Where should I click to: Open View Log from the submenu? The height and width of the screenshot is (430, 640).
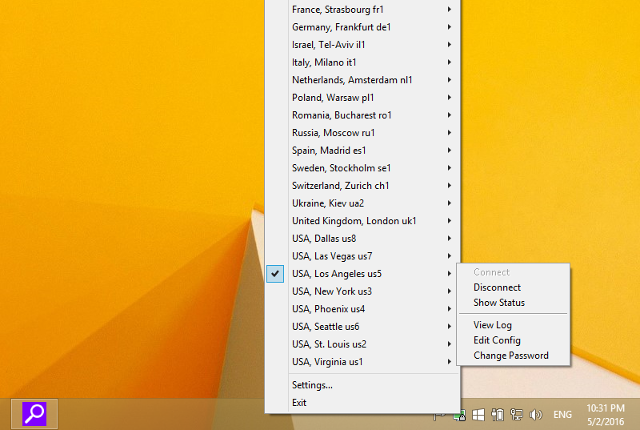tap(513, 325)
